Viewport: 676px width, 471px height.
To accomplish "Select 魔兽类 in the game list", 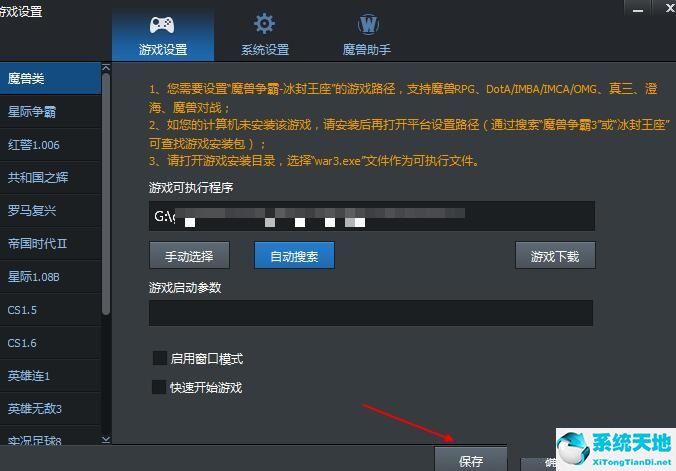I will point(50,78).
